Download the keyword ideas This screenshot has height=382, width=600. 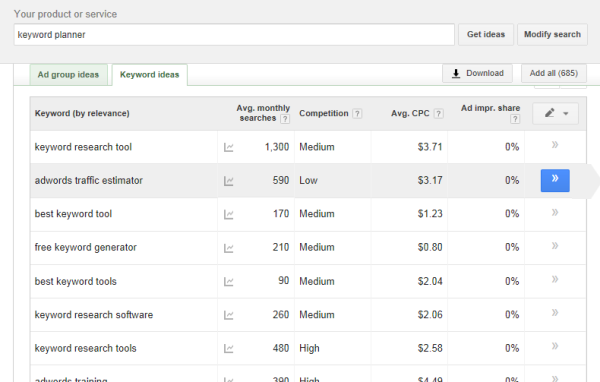tap(477, 73)
